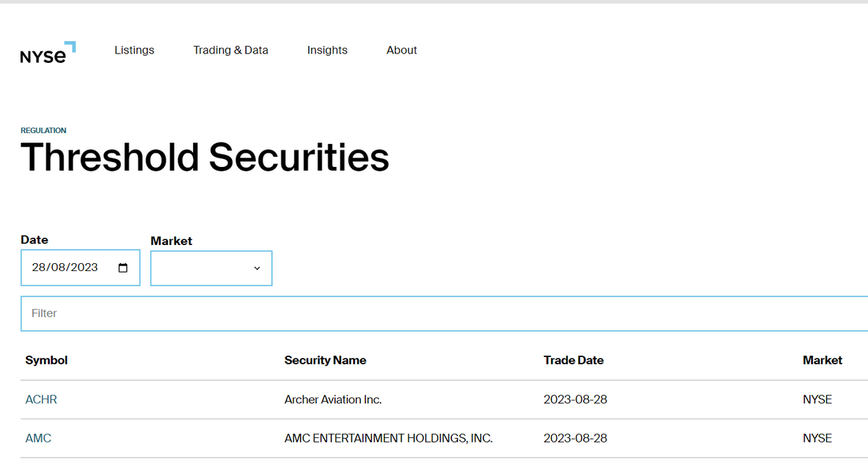Click the REGULATION breadcrumb link
Viewport: 868px width, 467px height.
coord(43,131)
